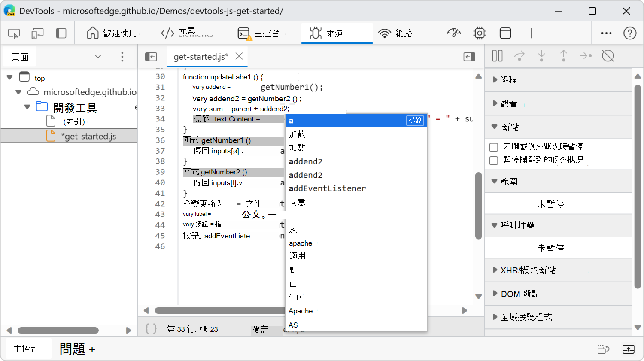Click the step over next function call icon
The image size is (644, 361).
(519, 56)
